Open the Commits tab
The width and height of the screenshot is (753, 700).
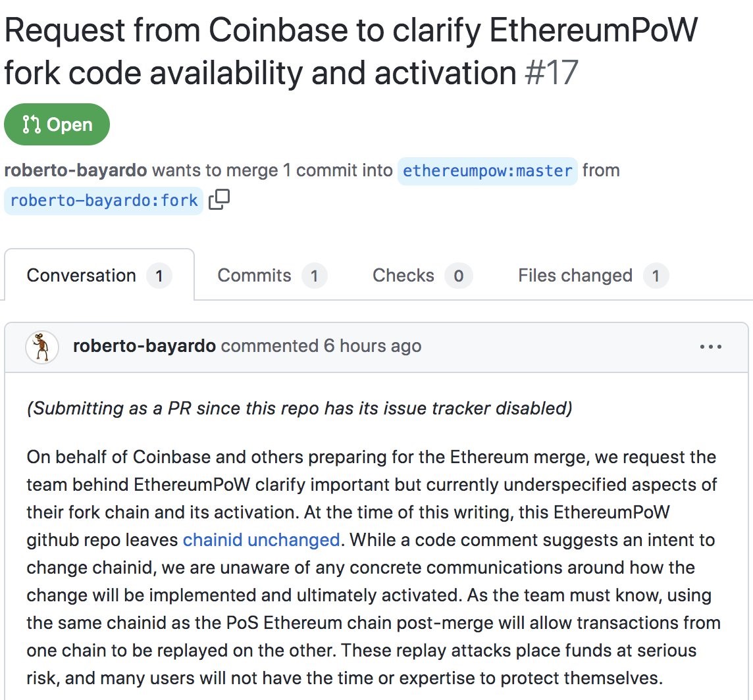[x=254, y=275]
